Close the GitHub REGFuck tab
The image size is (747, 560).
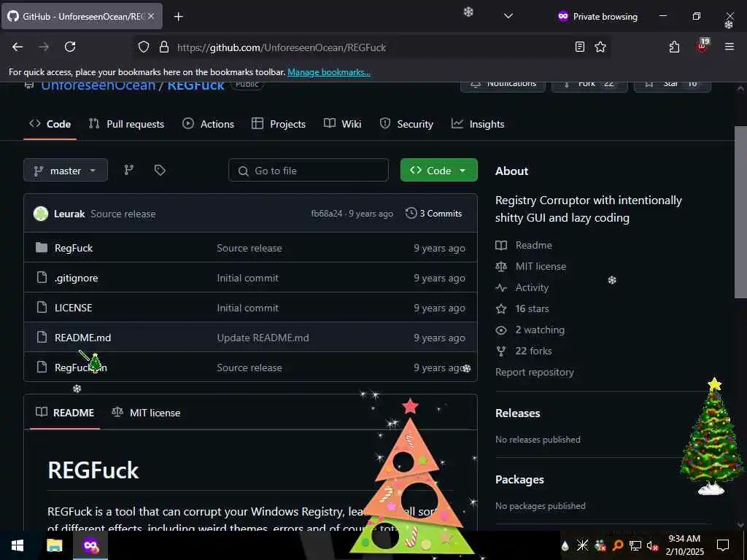coord(151,16)
